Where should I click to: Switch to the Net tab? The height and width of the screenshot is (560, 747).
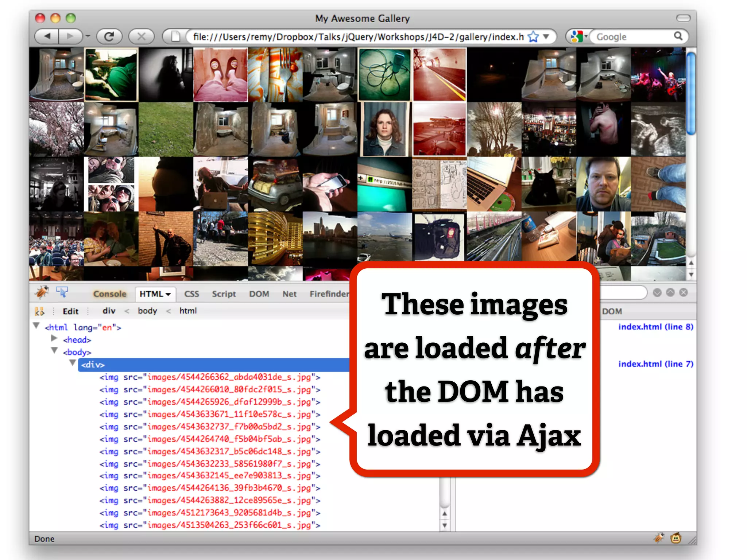289,294
